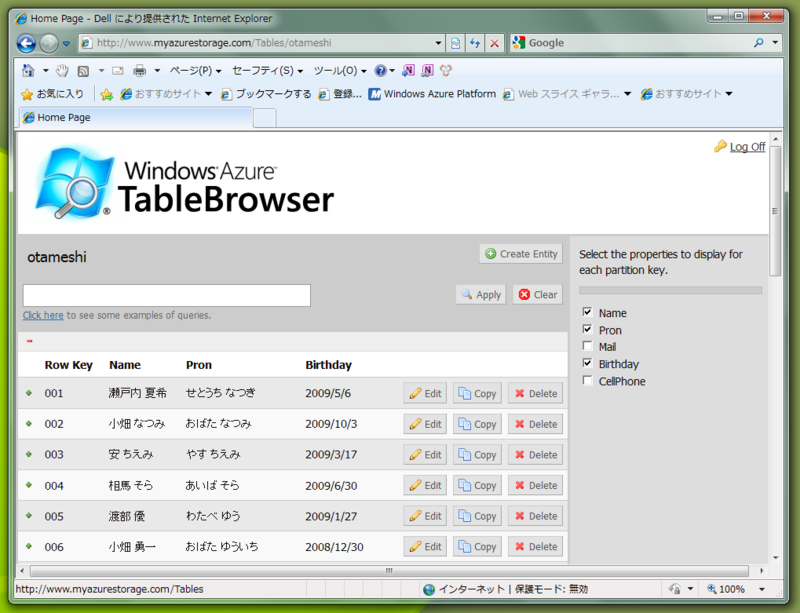The width and height of the screenshot is (800, 613).
Task: Copy row 002 entity
Action: coord(477,424)
